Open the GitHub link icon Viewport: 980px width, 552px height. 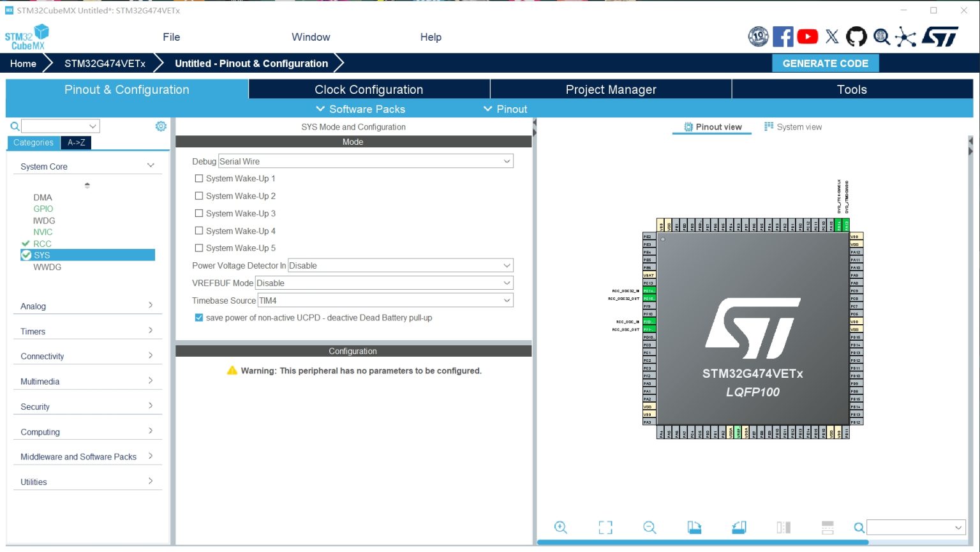pyautogui.click(x=856, y=37)
